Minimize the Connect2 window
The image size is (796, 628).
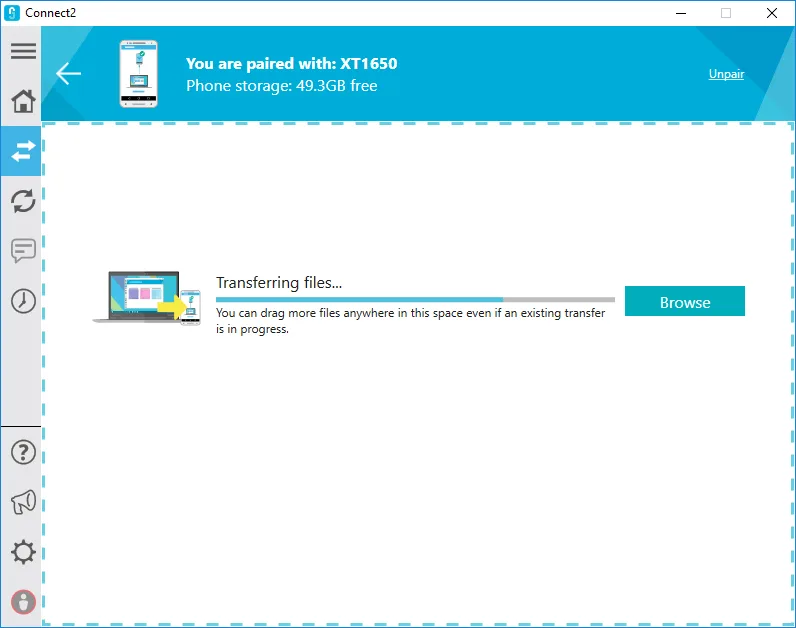coord(681,13)
